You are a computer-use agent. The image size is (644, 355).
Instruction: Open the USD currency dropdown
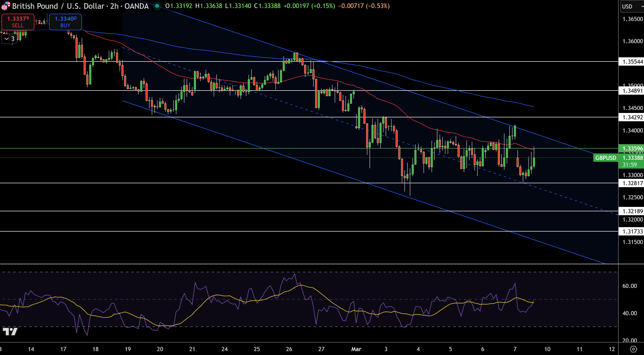pyautogui.click(x=632, y=6)
